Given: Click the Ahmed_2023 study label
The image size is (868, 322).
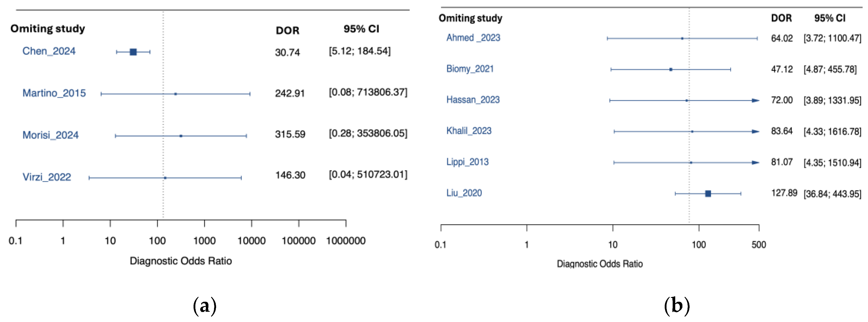Looking at the screenshot, I should point(473,38).
